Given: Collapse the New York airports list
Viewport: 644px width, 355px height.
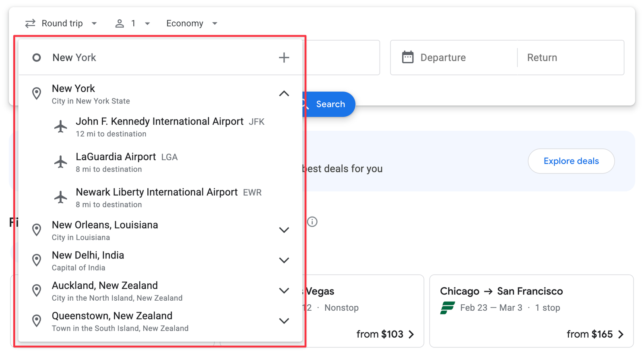Looking at the screenshot, I should coord(284,94).
